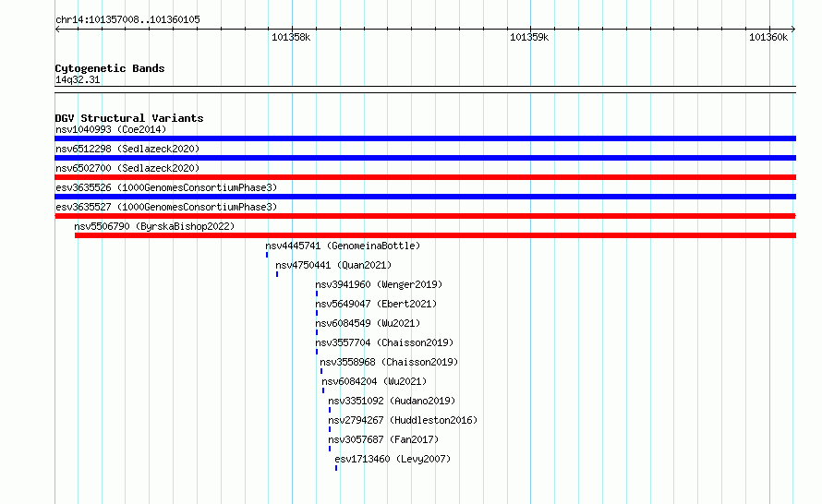Select the nsv6512298 (Sedlazeck2020) blue bar
The height and width of the screenshot is (504, 822).
(x=425, y=158)
